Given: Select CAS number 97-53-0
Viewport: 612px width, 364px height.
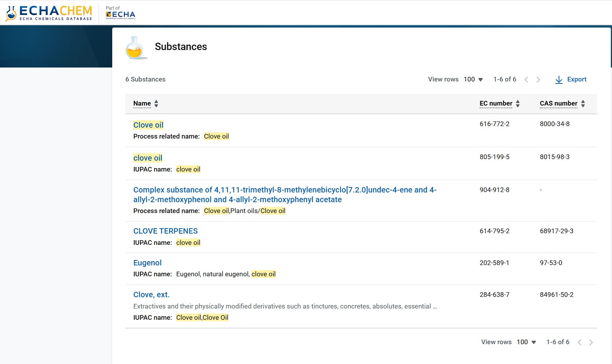Looking at the screenshot, I should (551, 263).
